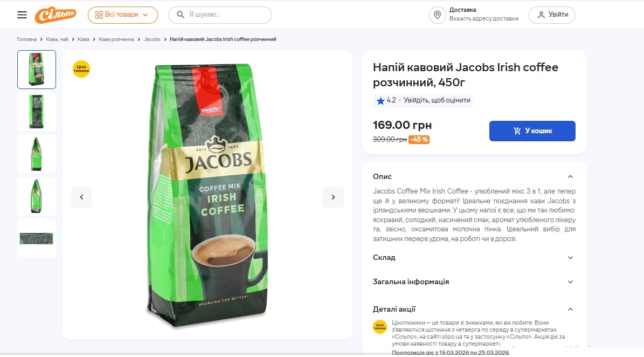Click the search magnifier icon

click(181, 15)
